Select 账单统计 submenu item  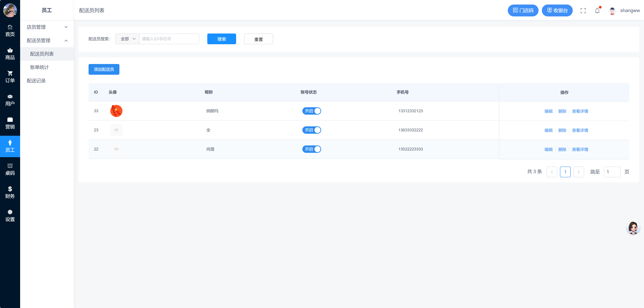(40, 67)
